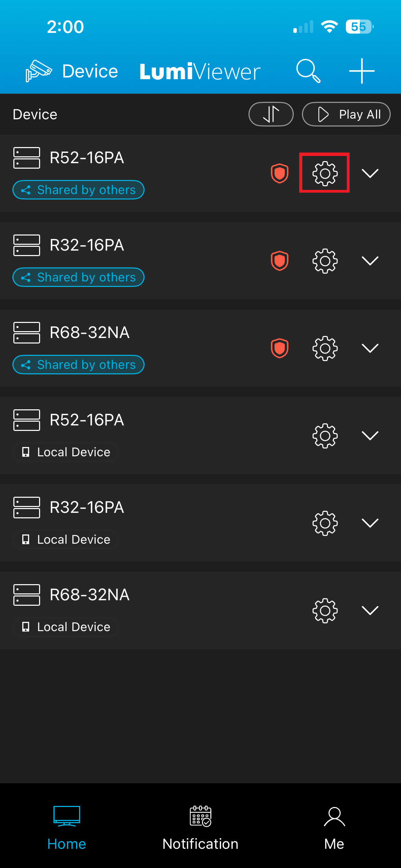Tap red shield icon on shared R32-16PA
The image size is (401, 868).
click(280, 261)
